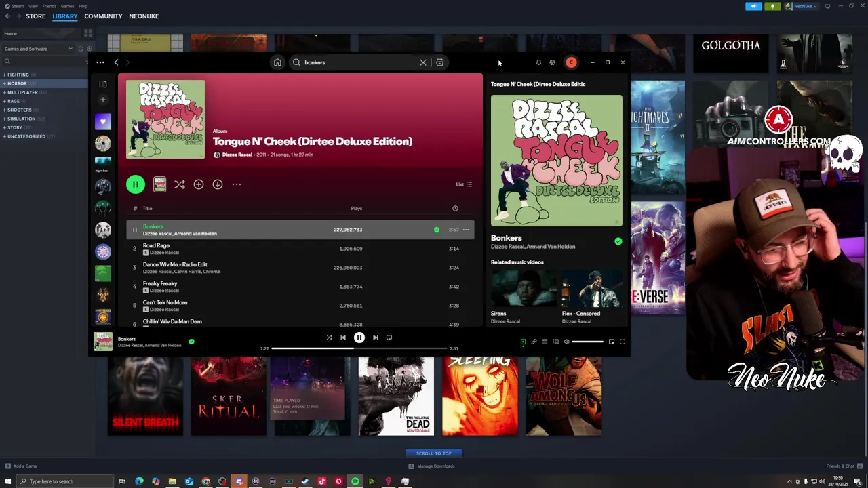
Task: Pause playback in the bottom player bar
Action: [359, 338]
